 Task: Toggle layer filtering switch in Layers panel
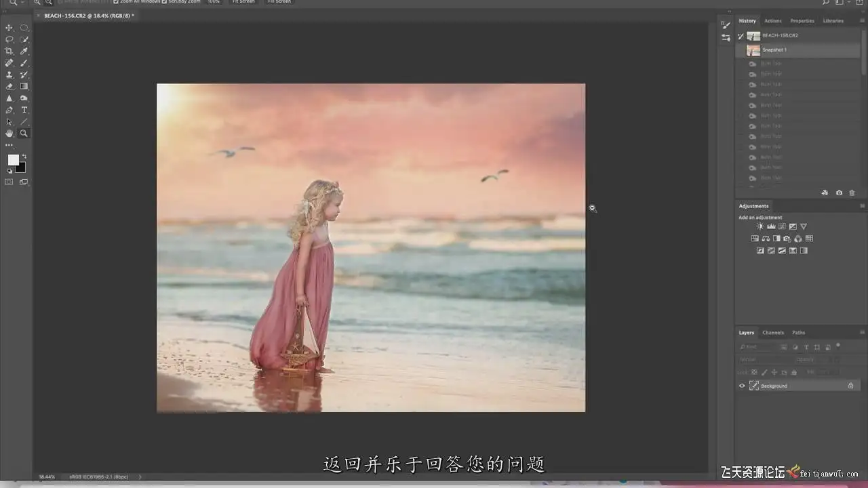point(838,346)
